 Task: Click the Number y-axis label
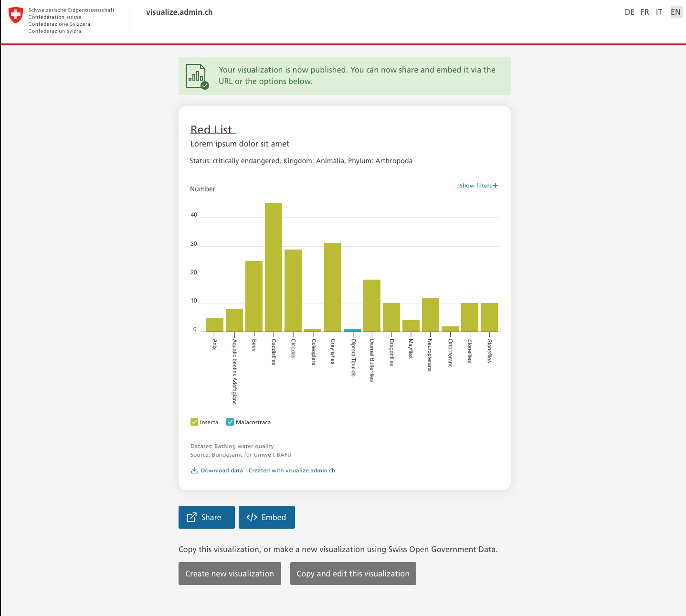(x=203, y=189)
